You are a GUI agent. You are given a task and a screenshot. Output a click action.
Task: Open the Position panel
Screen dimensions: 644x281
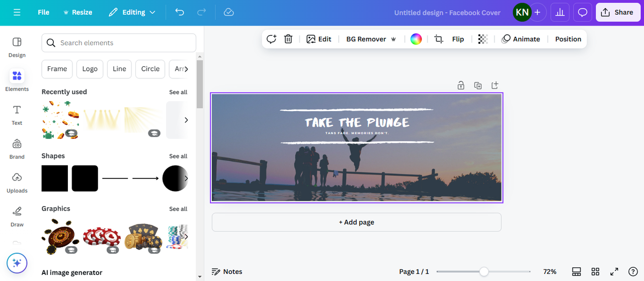point(568,39)
